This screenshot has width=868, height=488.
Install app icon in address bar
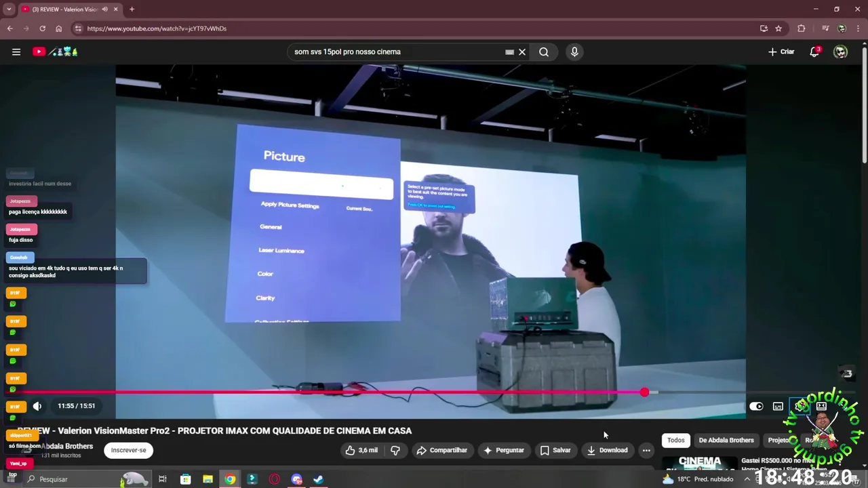764,28
